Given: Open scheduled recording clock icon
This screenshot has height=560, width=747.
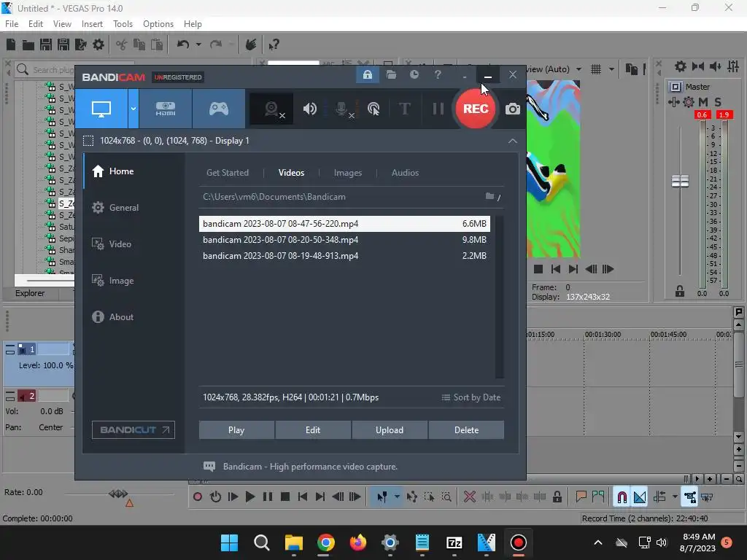Looking at the screenshot, I should click(x=414, y=75).
